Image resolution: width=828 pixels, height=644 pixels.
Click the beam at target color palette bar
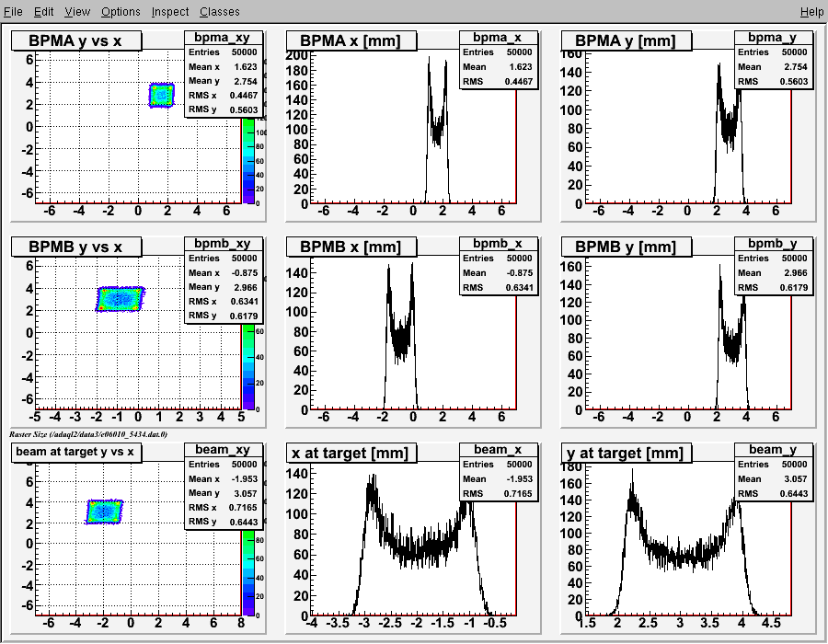tap(248, 573)
